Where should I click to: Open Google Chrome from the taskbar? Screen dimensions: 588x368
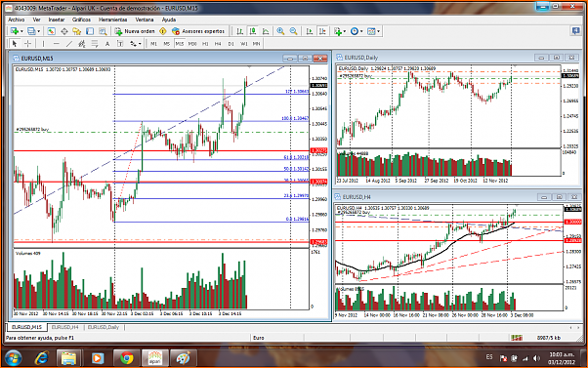[127, 358]
